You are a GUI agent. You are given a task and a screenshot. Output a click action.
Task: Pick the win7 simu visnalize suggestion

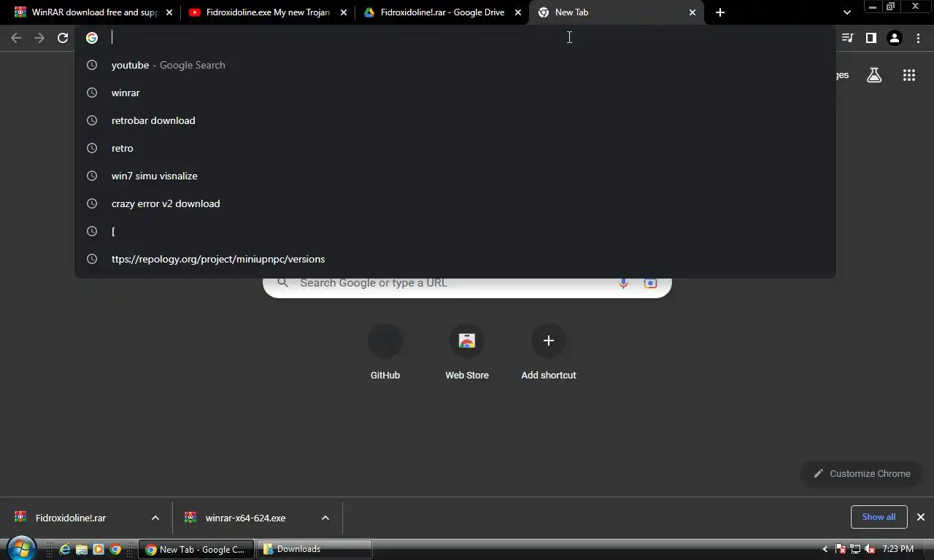click(x=455, y=176)
